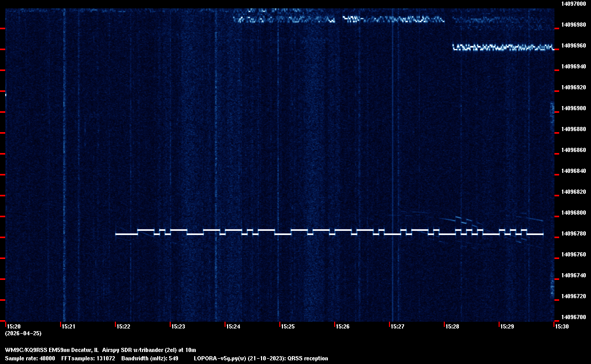The width and height of the screenshot is (591, 364).
Task: Click the 15:20 time label
Action: pos(13,326)
